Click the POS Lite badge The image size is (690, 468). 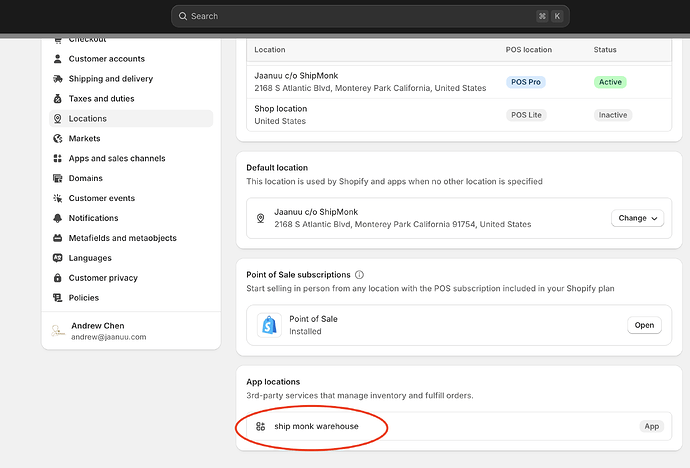pyautogui.click(x=526, y=115)
